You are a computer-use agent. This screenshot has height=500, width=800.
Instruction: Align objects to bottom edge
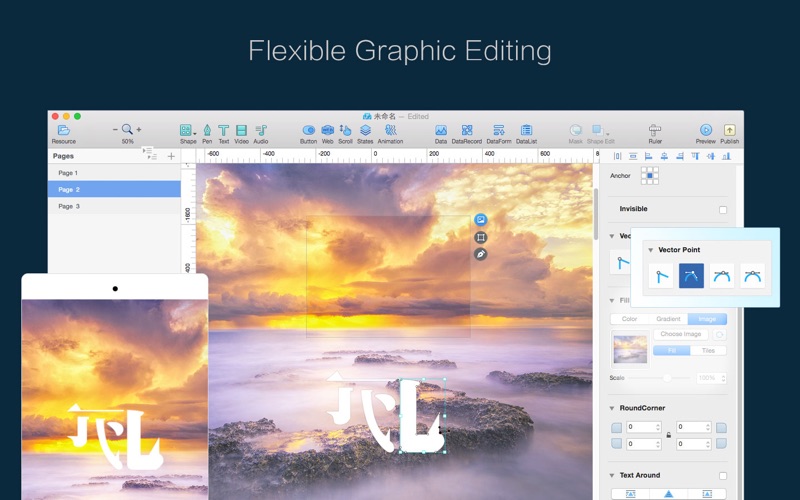coord(726,156)
